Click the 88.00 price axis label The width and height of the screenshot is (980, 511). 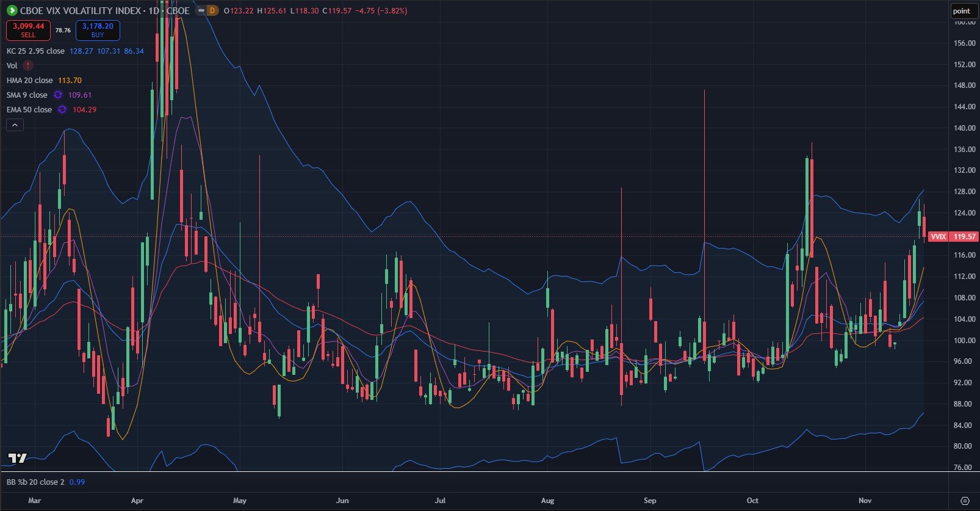tap(964, 404)
